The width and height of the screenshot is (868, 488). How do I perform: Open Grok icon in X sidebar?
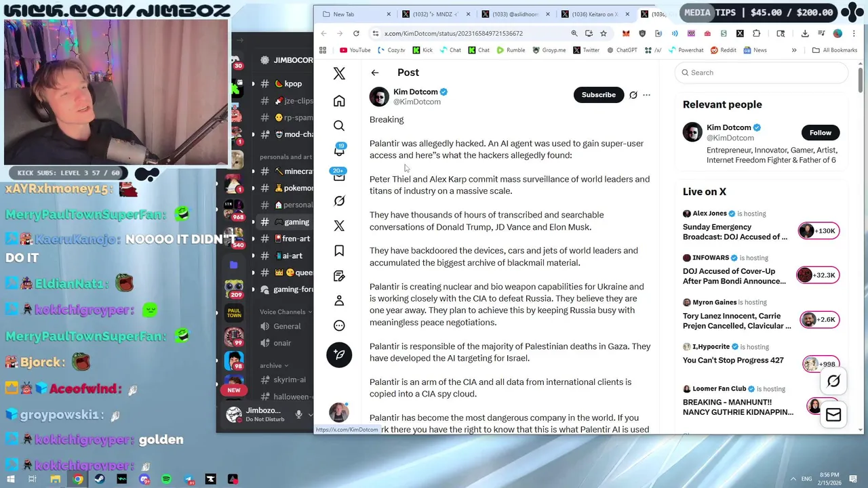click(339, 201)
